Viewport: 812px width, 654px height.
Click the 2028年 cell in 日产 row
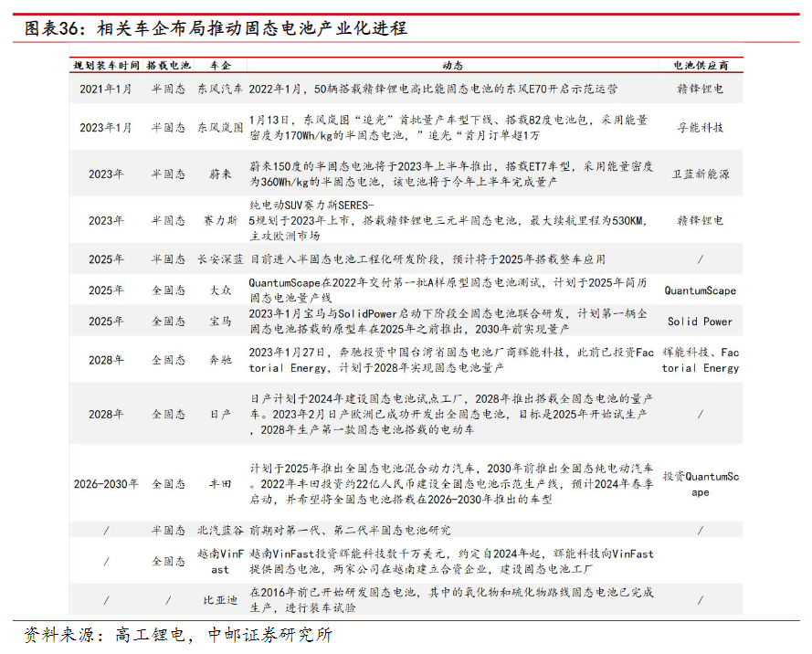pos(106,415)
